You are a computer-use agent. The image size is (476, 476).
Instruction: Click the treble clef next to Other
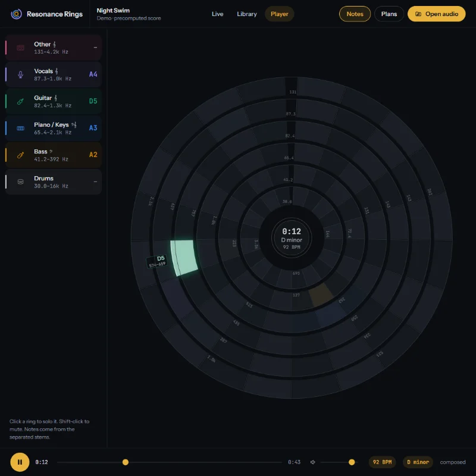pyautogui.click(x=54, y=44)
